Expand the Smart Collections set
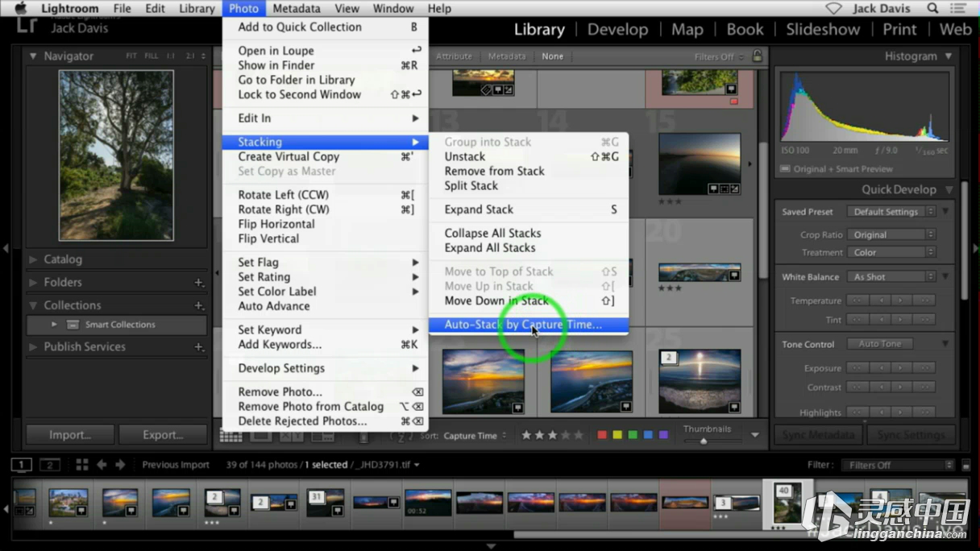 [54, 325]
